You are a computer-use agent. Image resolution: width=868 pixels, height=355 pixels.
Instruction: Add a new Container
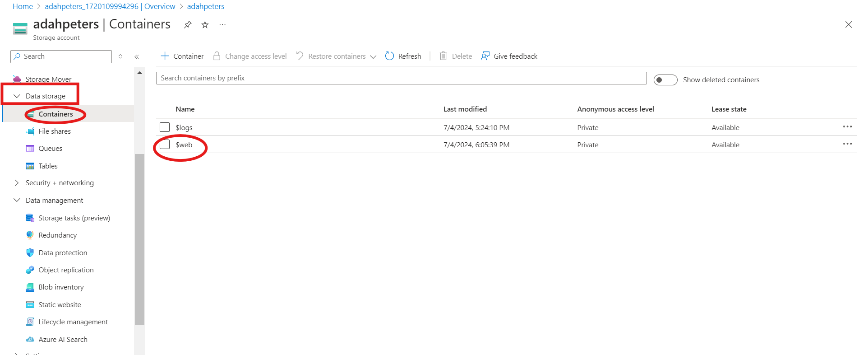tap(182, 56)
